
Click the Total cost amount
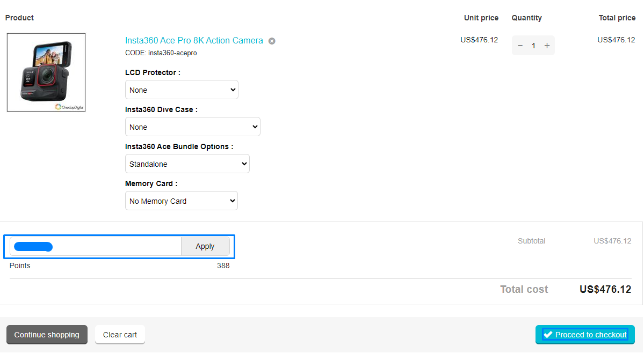[605, 290]
